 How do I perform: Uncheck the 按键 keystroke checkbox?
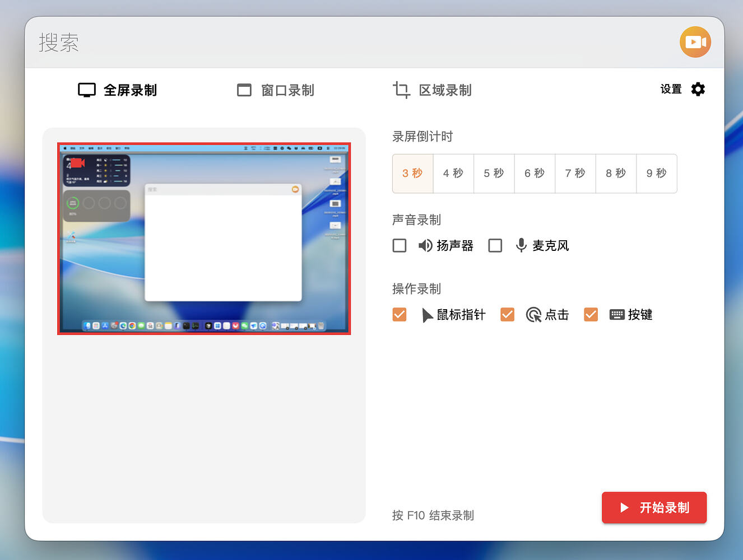[591, 315]
